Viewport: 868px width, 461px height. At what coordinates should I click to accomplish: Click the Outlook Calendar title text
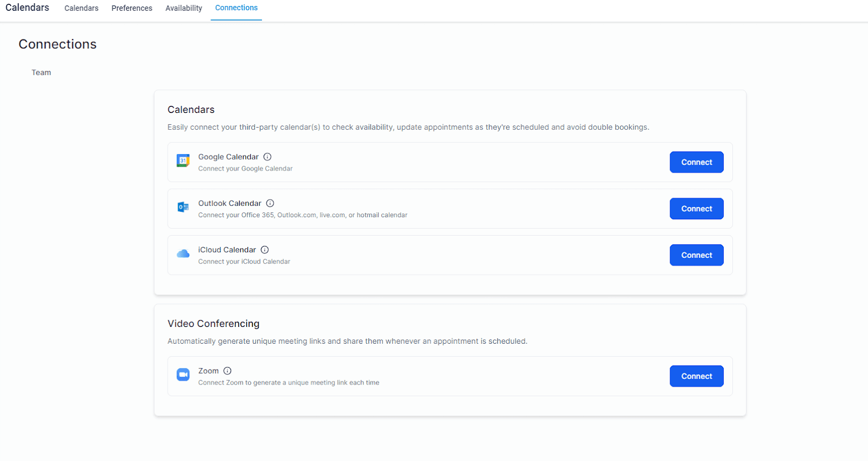tap(229, 203)
